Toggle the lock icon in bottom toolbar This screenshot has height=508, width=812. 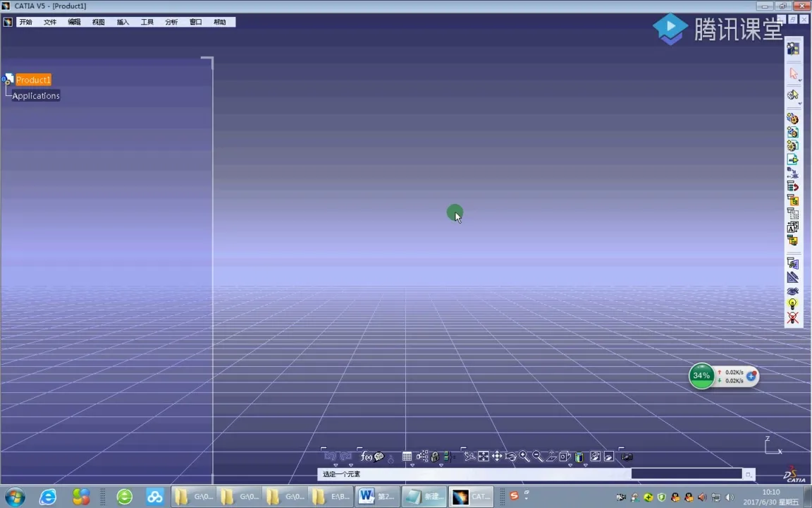point(435,456)
